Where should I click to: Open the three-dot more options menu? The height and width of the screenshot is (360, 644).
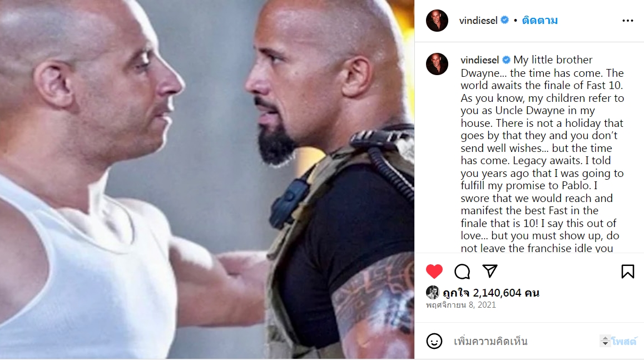(627, 21)
